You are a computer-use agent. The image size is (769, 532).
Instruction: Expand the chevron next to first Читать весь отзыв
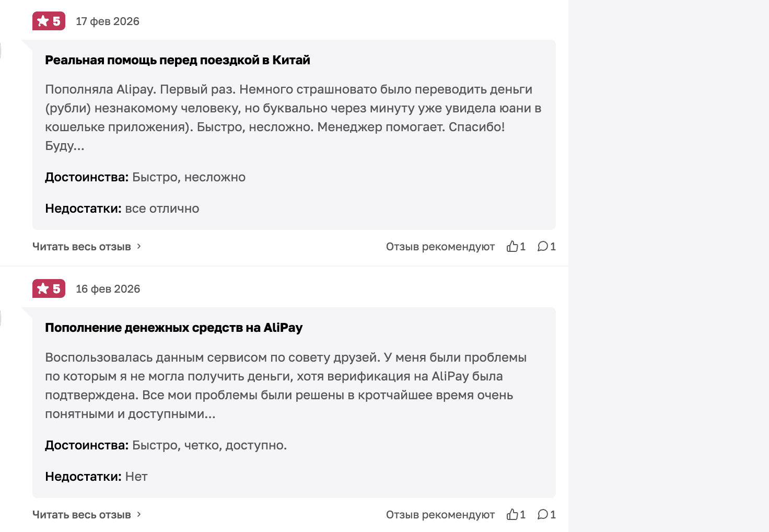138,247
